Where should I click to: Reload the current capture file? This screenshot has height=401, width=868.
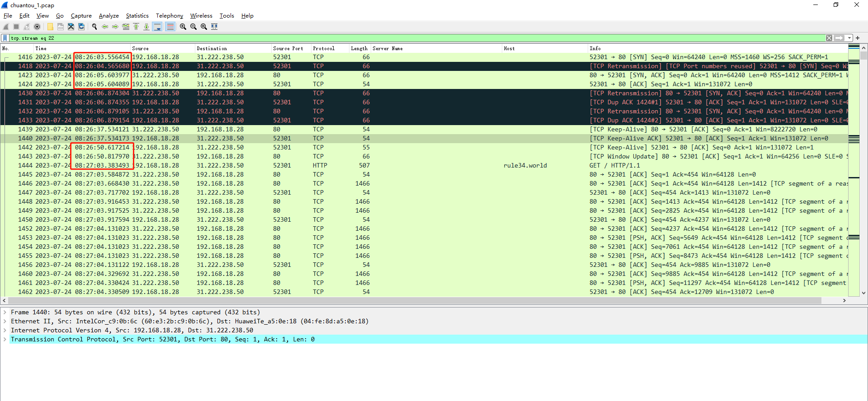[81, 27]
